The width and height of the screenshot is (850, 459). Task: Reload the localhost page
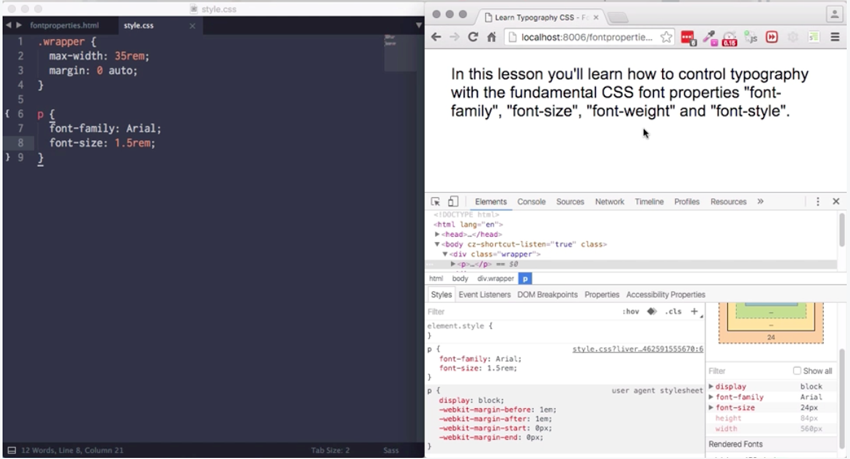(473, 37)
